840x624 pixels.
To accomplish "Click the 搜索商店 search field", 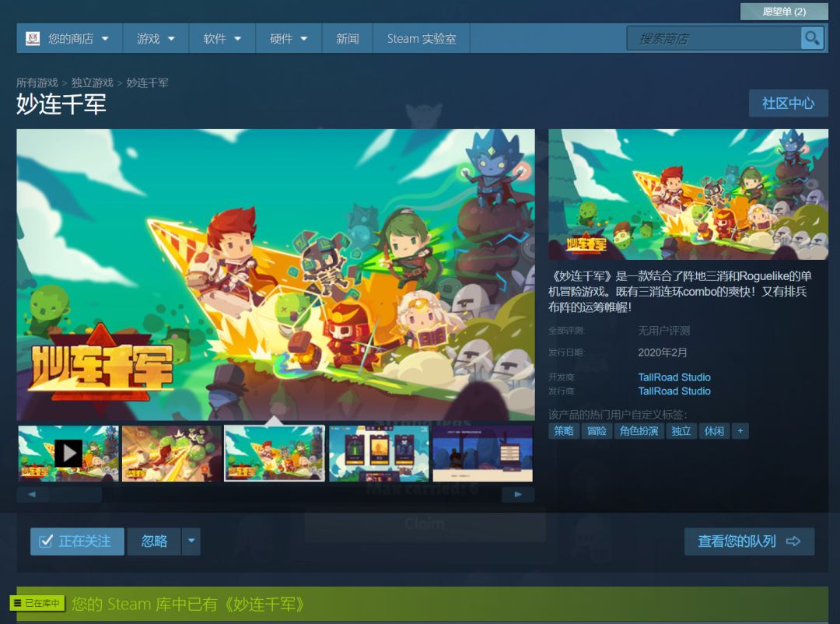I will tap(714, 39).
